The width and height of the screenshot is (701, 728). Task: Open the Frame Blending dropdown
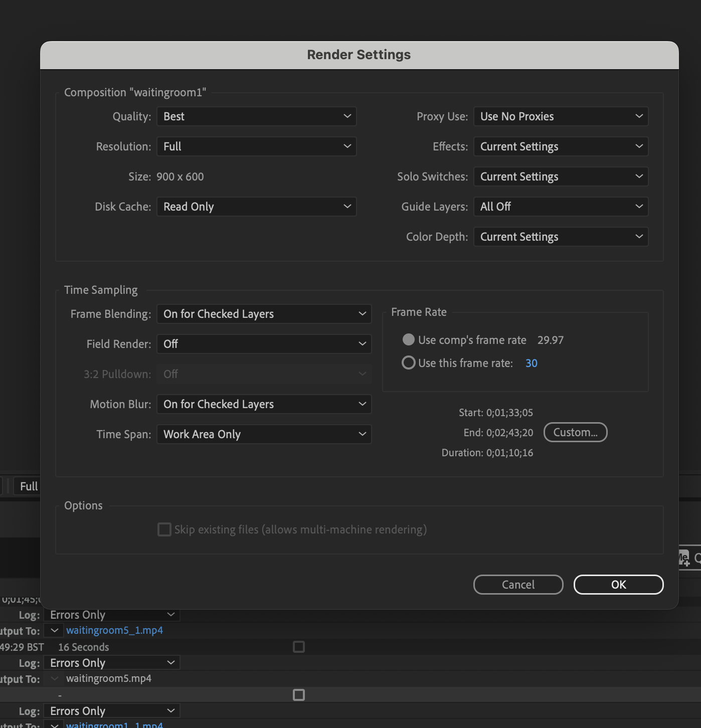click(264, 314)
